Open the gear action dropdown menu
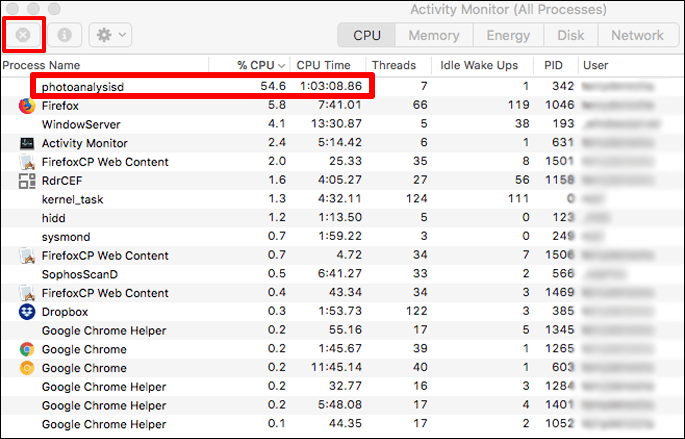Screen dimensions: 685x439 (x=110, y=35)
